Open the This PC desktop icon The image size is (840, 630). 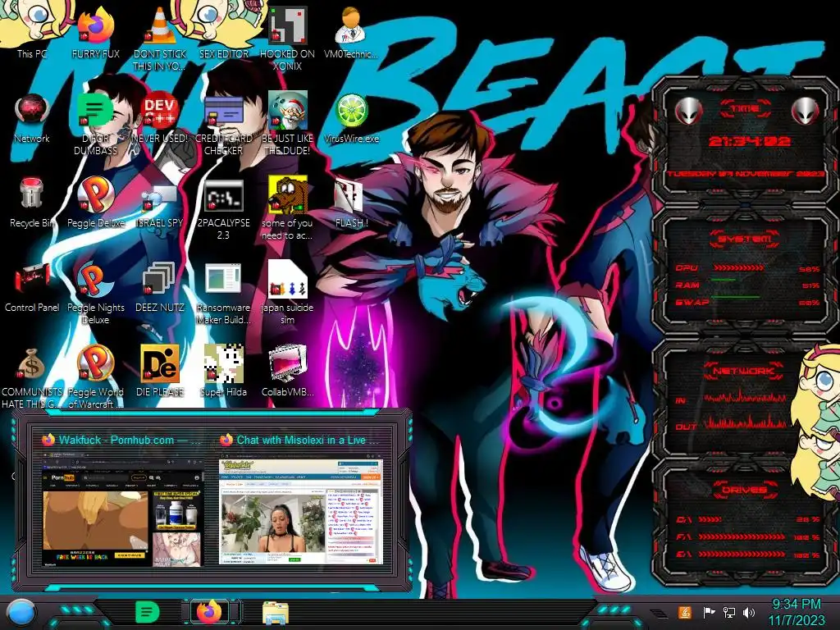(x=32, y=32)
